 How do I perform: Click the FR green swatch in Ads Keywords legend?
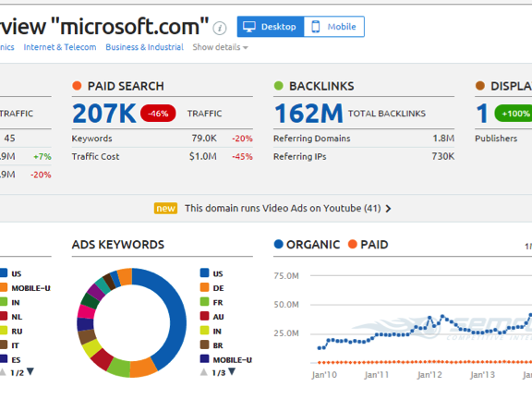click(205, 302)
